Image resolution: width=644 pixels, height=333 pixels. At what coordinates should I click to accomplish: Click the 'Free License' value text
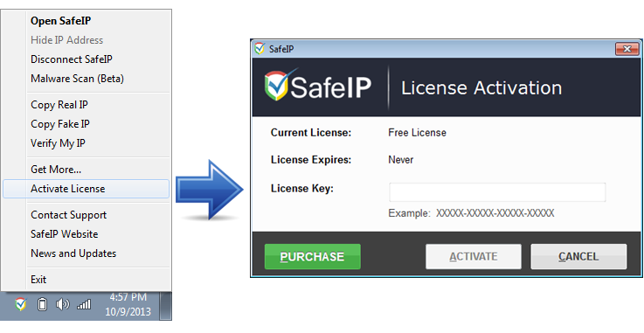coord(418,133)
